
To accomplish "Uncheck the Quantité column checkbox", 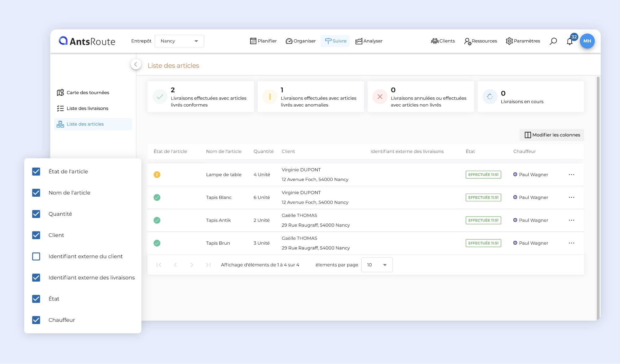I will pyautogui.click(x=36, y=214).
